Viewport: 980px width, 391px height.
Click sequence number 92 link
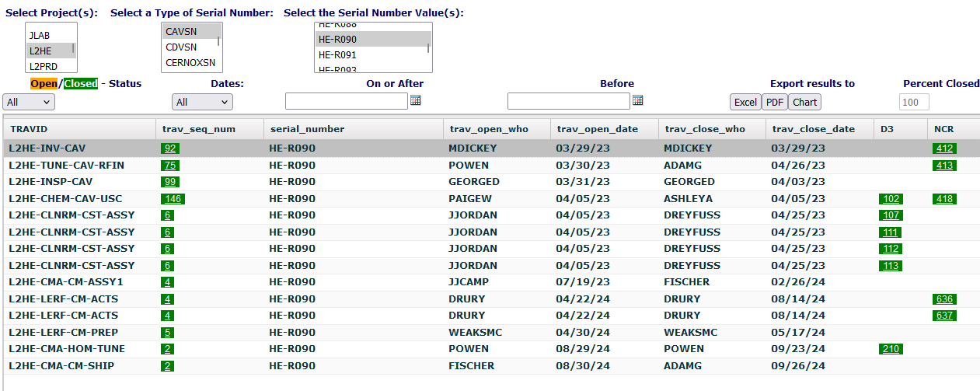pos(170,148)
